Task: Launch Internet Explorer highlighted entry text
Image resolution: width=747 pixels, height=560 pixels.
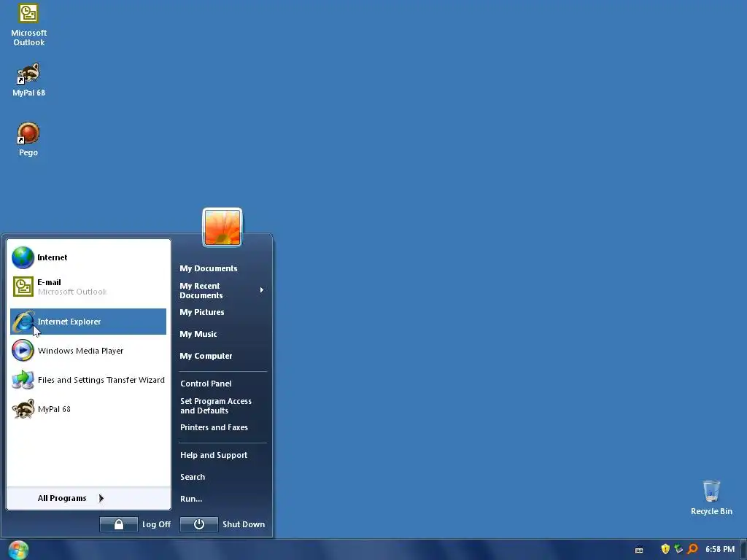Action: (x=69, y=322)
